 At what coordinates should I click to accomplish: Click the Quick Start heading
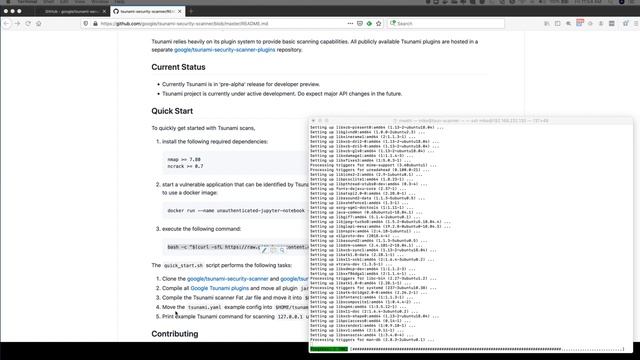[x=172, y=111]
